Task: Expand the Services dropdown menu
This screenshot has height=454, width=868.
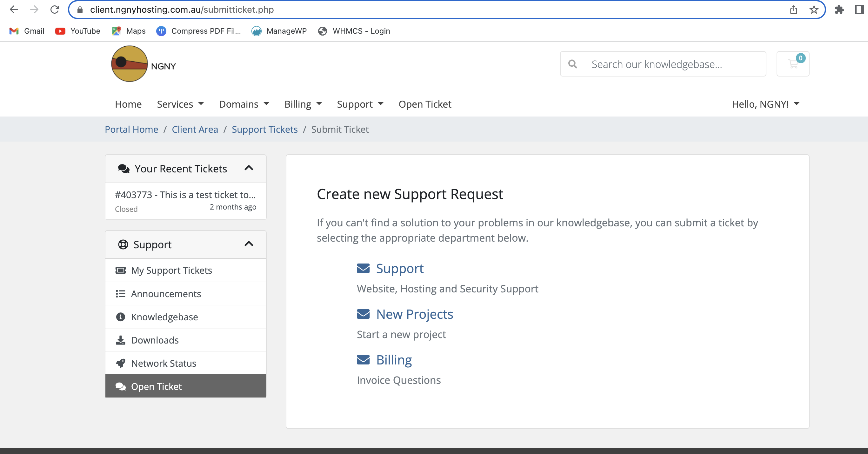Action: point(180,104)
